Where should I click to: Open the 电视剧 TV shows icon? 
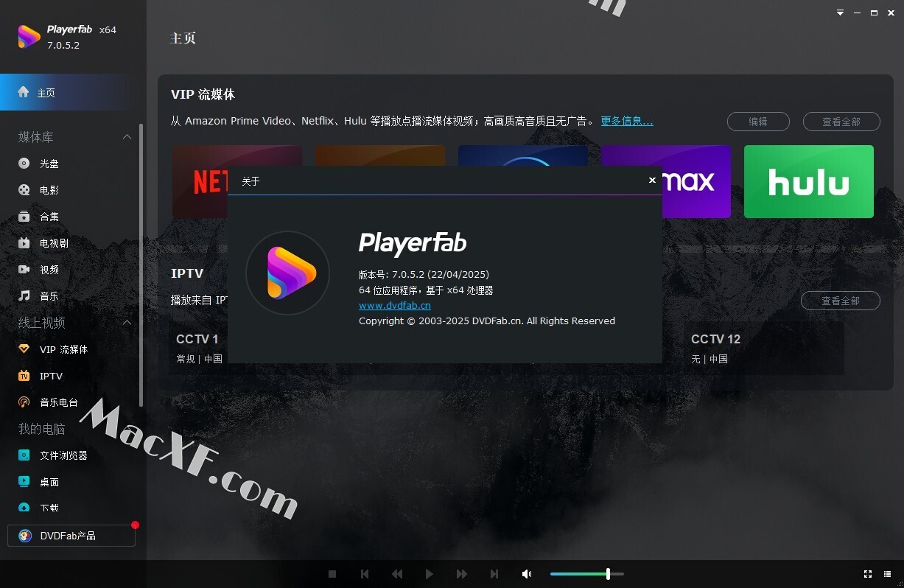[24, 243]
